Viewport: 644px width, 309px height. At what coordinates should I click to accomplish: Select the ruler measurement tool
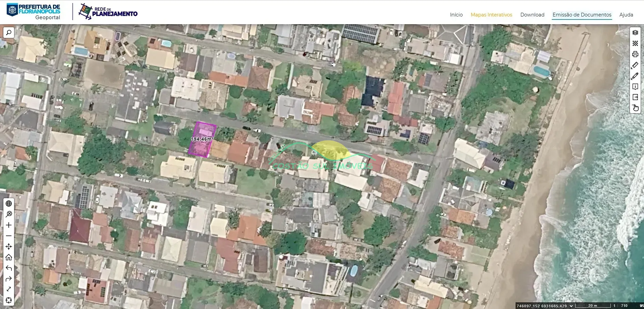pos(635,65)
